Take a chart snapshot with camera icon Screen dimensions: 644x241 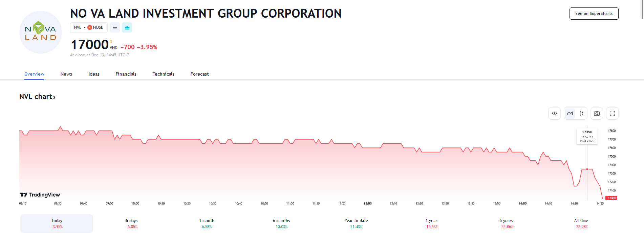(x=597, y=114)
